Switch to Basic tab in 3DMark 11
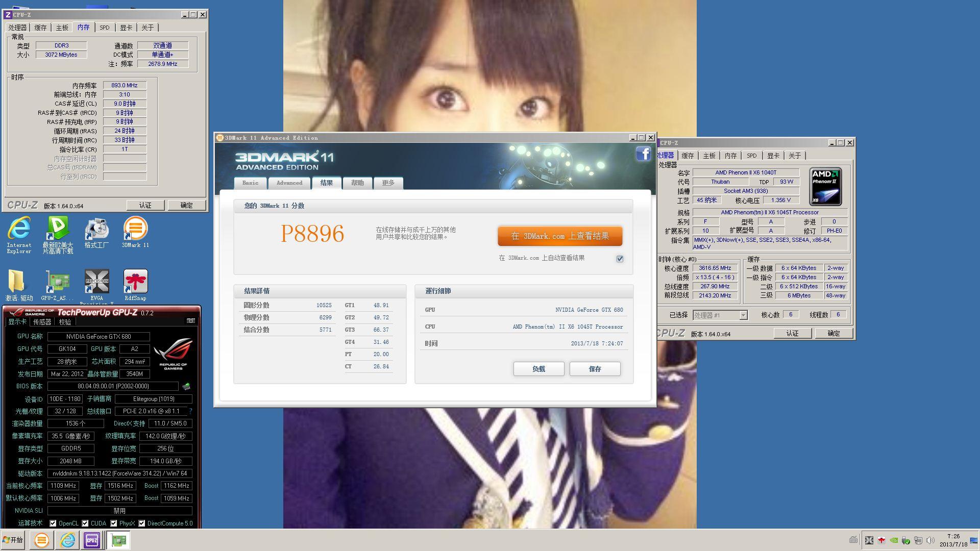 (250, 183)
